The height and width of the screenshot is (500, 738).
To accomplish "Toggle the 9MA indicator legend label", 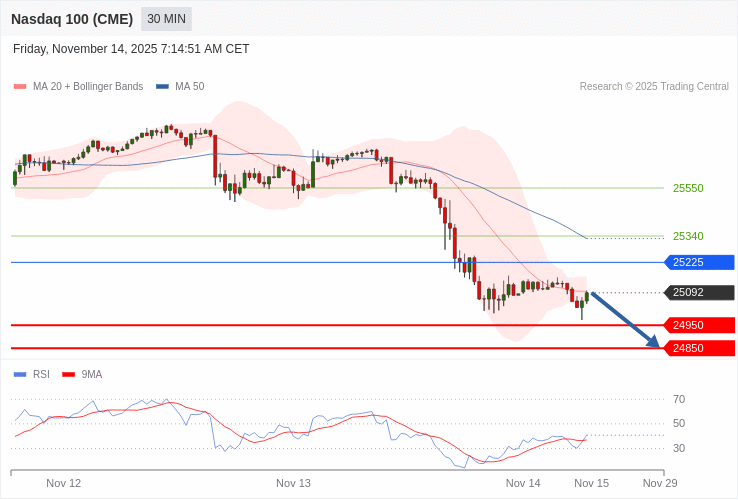I will pos(92,375).
